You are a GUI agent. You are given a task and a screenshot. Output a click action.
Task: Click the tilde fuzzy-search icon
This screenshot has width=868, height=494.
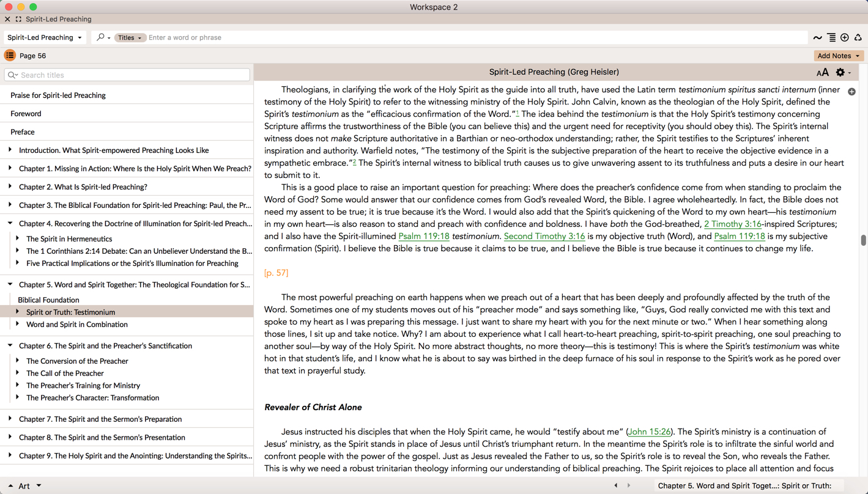point(817,38)
